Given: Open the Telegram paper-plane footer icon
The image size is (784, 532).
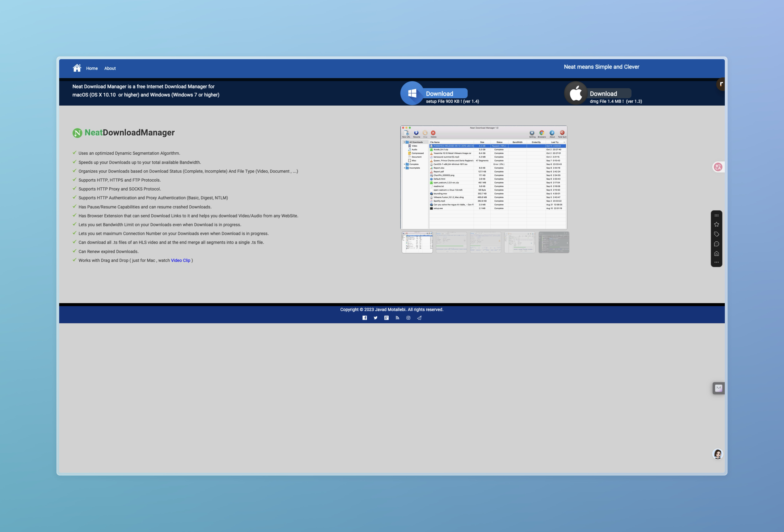Looking at the screenshot, I should (419, 318).
